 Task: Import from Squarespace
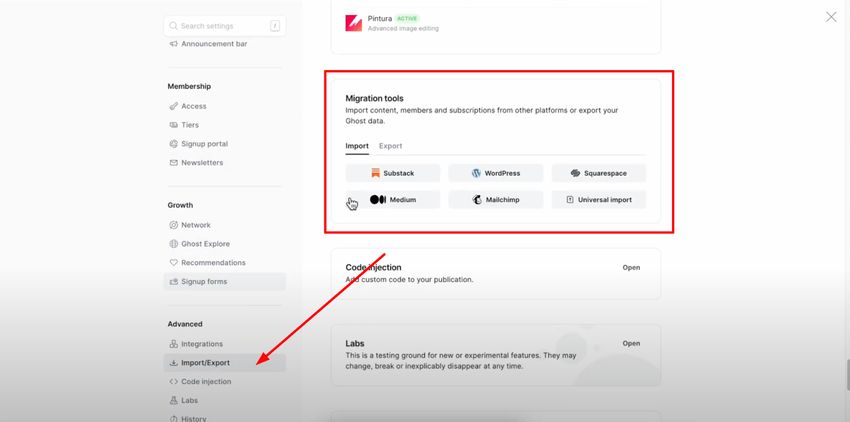(x=599, y=173)
